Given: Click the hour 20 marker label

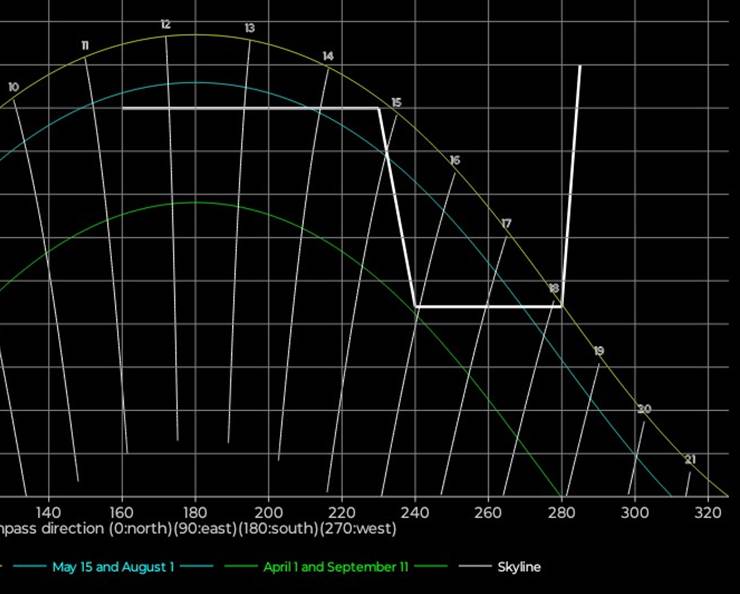Looking at the screenshot, I should 644,410.
